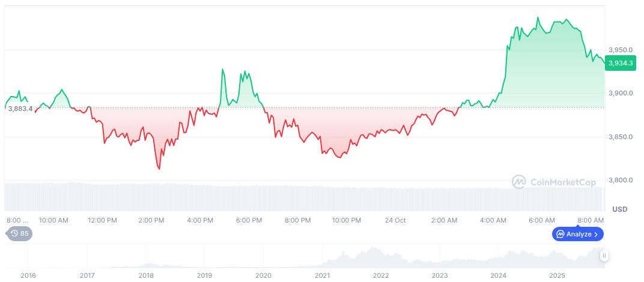644x282 pixels.
Task: Click the green 3,934.3 current price label
Action: point(619,62)
